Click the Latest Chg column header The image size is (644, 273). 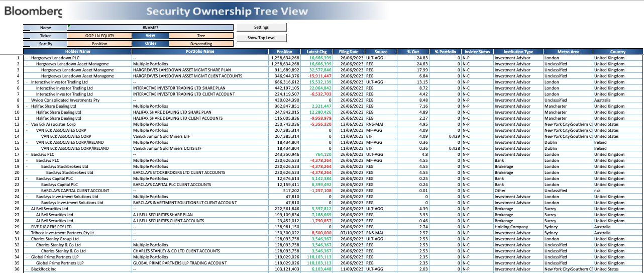316,52
